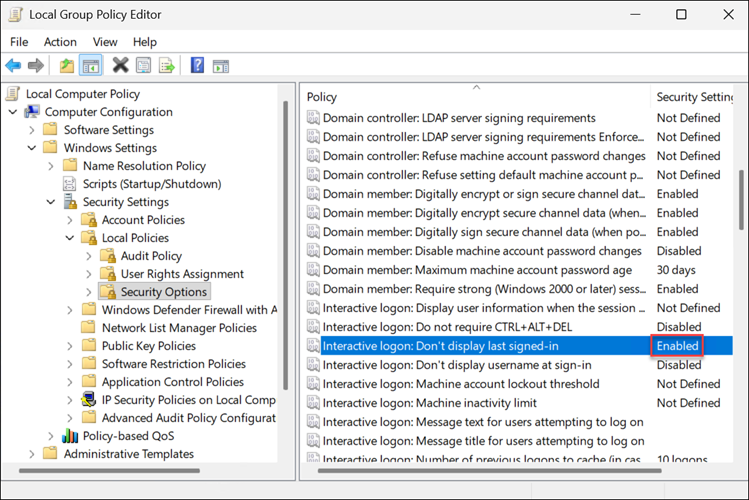This screenshot has height=500, width=749.
Task: Collapse the Computer Configuration node
Action: click(x=13, y=112)
